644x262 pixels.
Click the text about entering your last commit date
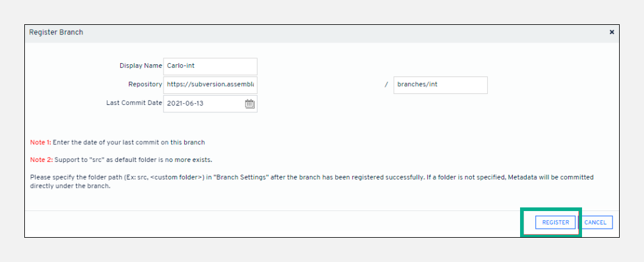129,143
